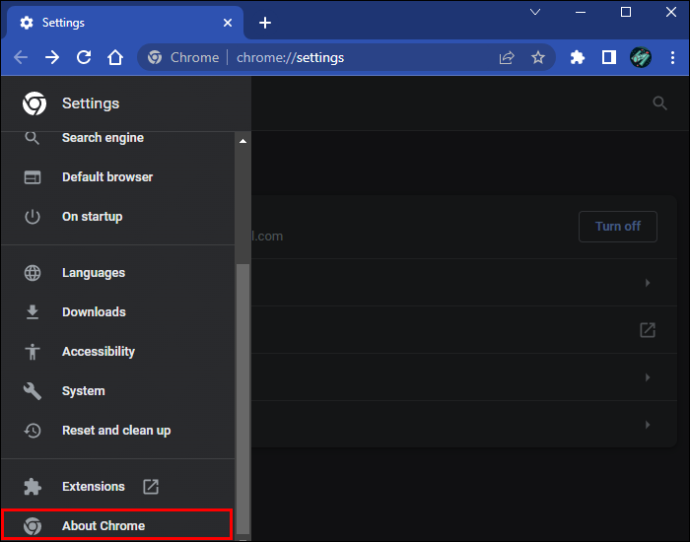Click the Turn off sync button
Viewport: 690px width, 542px height.
point(618,227)
